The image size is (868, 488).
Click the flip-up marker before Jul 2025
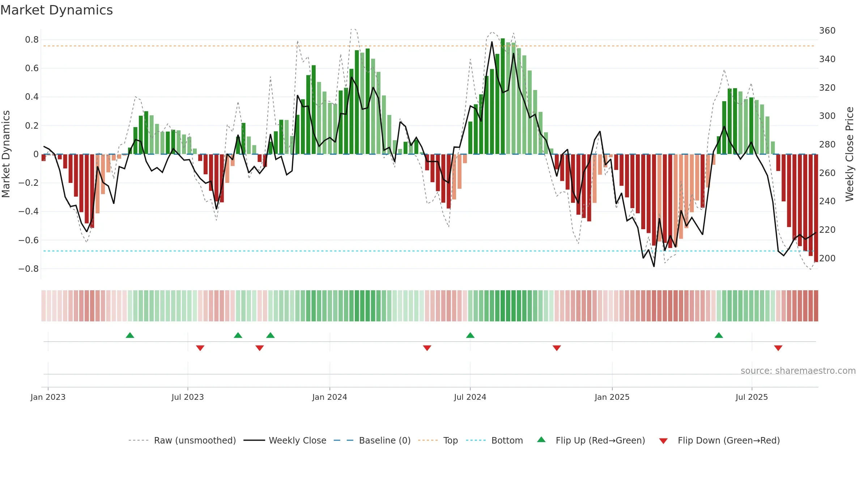point(719,335)
